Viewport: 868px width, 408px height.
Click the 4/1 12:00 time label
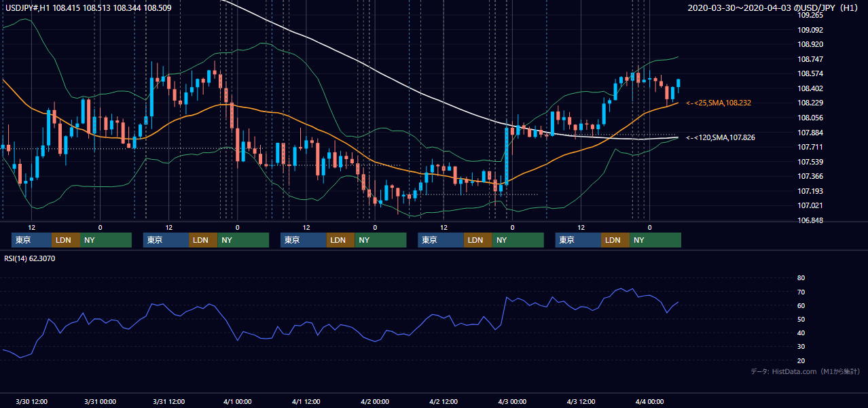tap(306, 401)
